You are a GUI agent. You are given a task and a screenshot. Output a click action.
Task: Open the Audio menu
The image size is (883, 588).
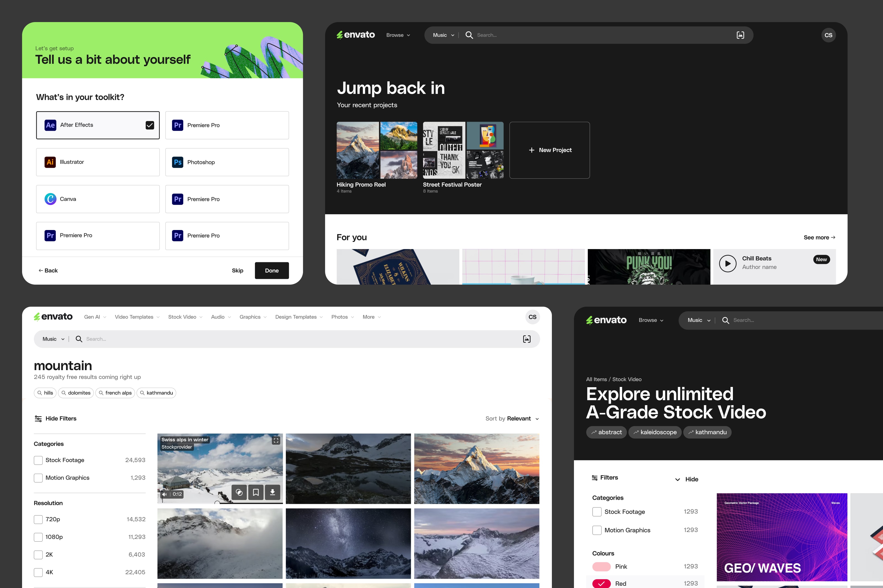click(220, 317)
